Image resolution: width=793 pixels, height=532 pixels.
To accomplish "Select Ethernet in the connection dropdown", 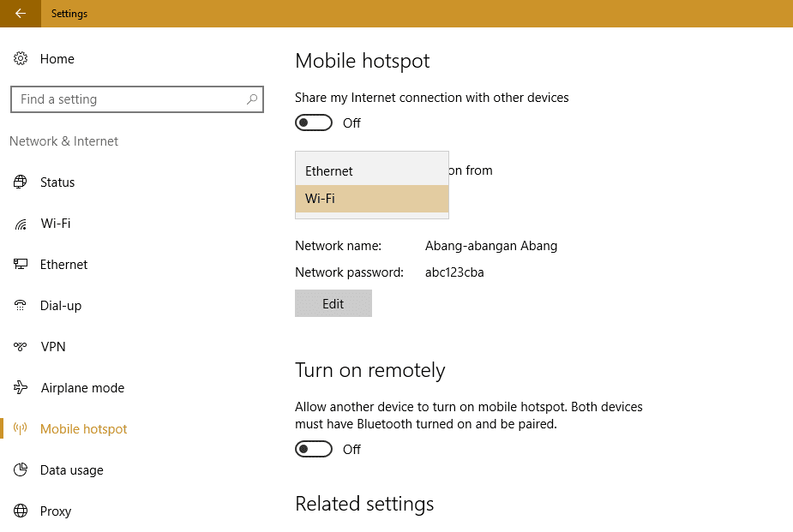I will (x=372, y=170).
